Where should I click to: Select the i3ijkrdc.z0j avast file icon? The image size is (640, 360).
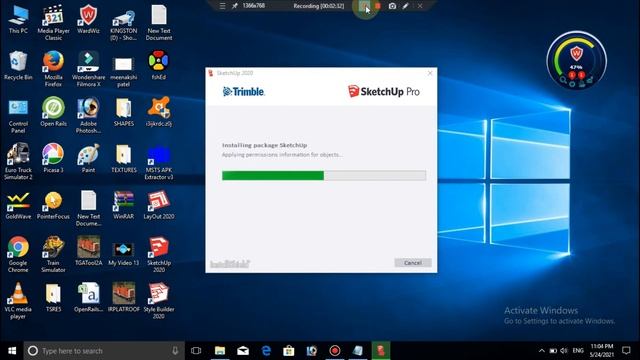[x=159, y=112]
